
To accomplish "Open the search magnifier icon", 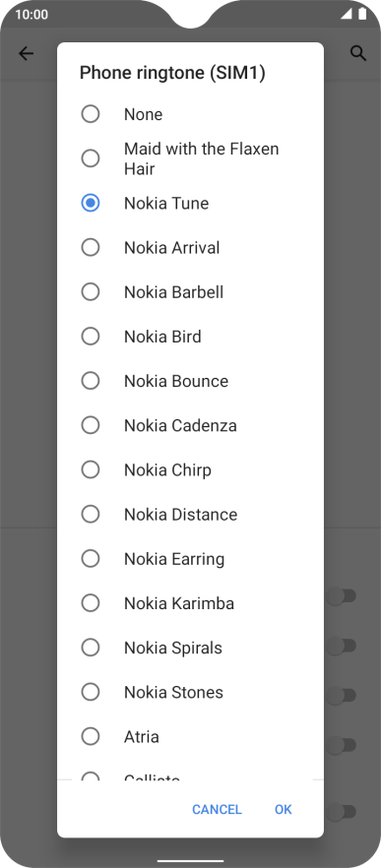I will (x=358, y=53).
